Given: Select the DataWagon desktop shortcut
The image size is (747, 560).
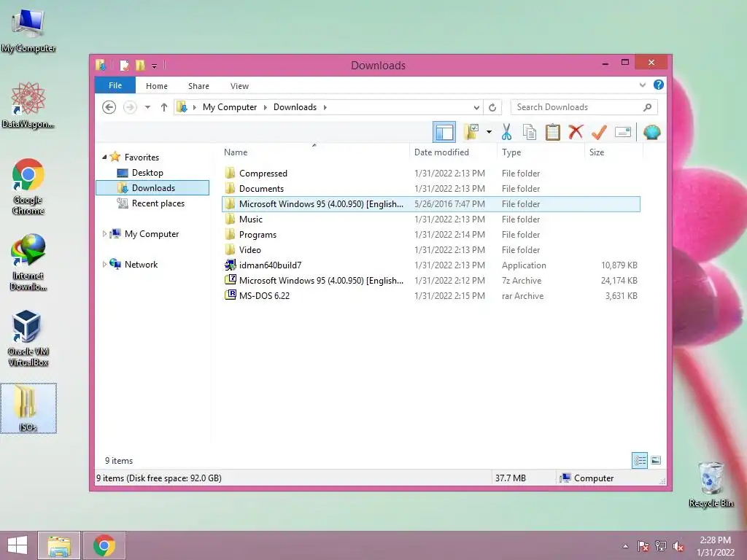Looking at the screenshot, I should pos(28,105).
